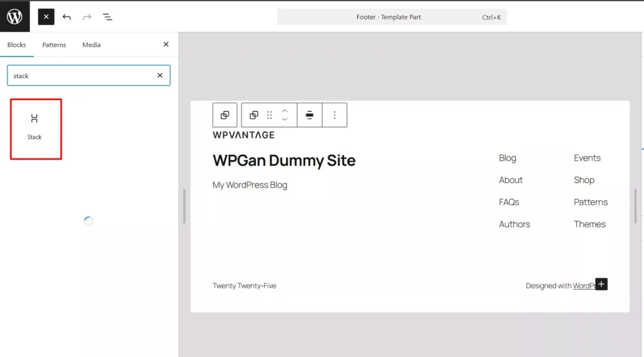Open the Footer Template Part command bar
Image resolution: width=644 pixels, height=357 pixels.
pos(392,17)
